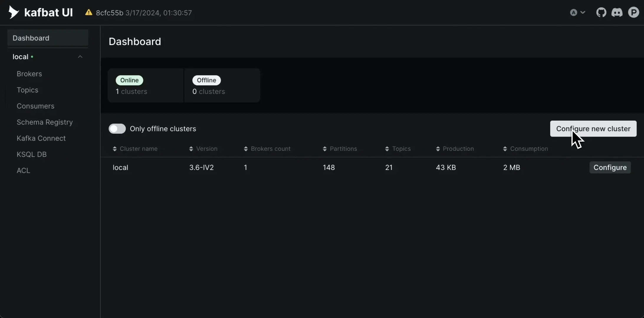
Task: Click the user avatar in the header
Action: [x=573, y=12]
